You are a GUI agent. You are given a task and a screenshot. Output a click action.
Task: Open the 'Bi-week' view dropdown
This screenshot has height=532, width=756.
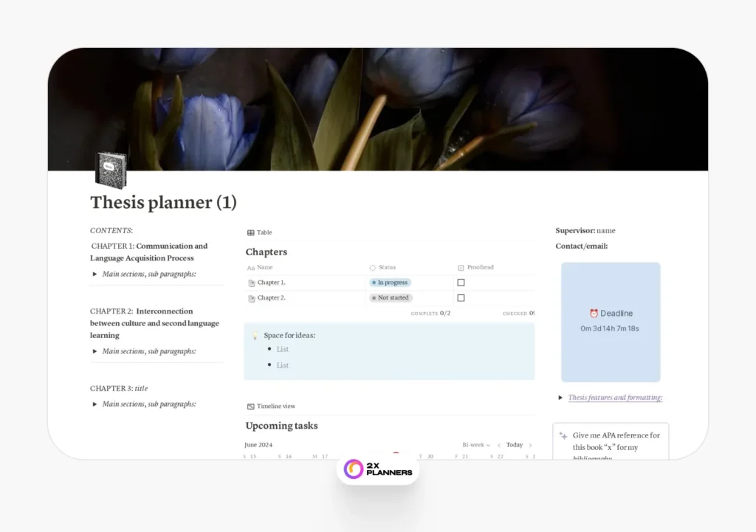pos(475,445)
